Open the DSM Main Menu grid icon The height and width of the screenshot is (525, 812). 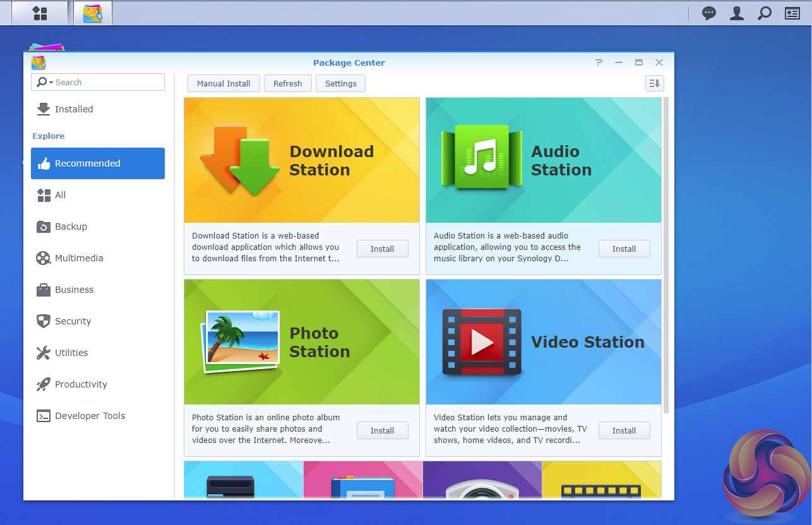point(40,13)
